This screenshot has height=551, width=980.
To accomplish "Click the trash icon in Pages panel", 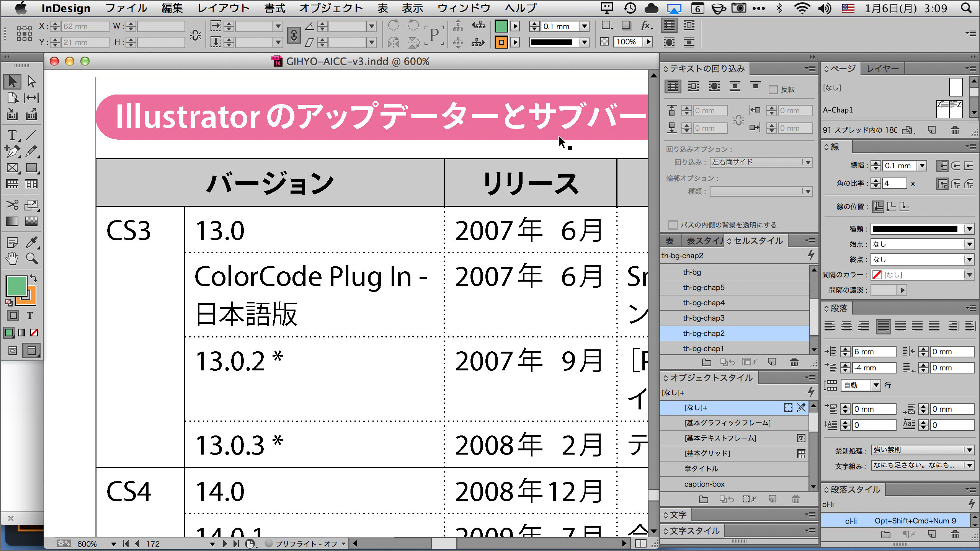I will tap(955, 130).
